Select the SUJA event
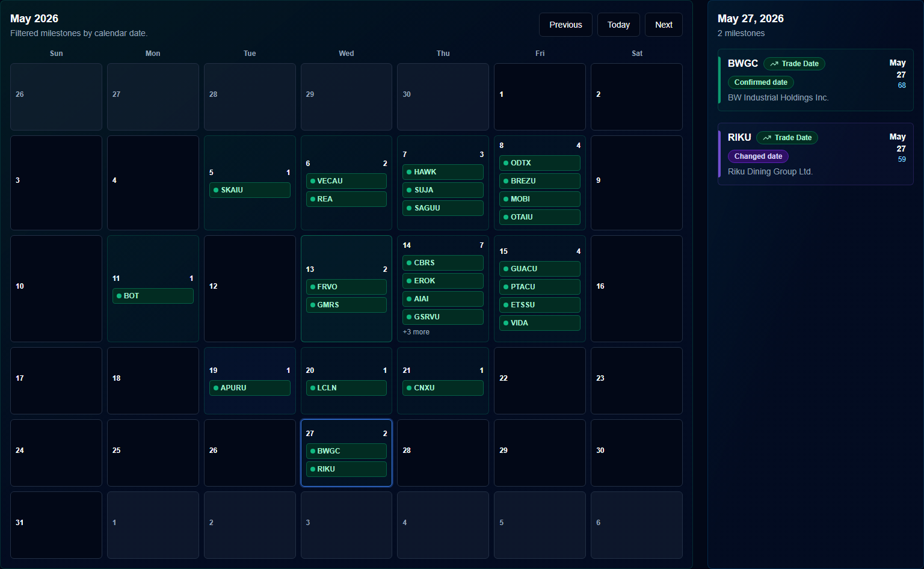924x569 pixels. [443, 190]
